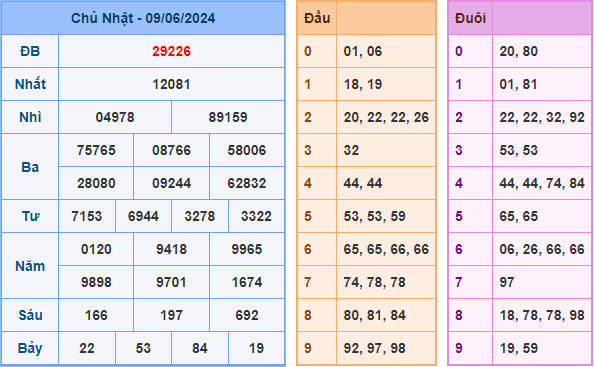Select third prize number 58006
The height and width of the screenshot is (367, 594).
click(x=247, y=150)
